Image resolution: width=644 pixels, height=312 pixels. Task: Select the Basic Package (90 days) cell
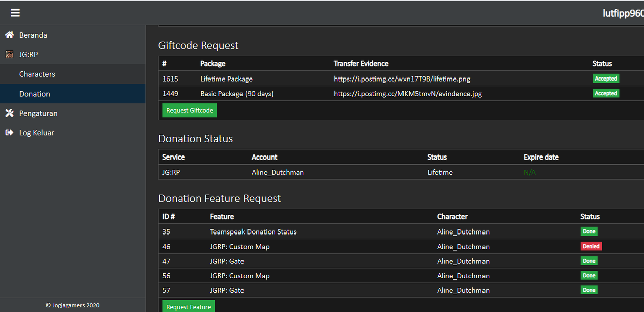(237, 94)
